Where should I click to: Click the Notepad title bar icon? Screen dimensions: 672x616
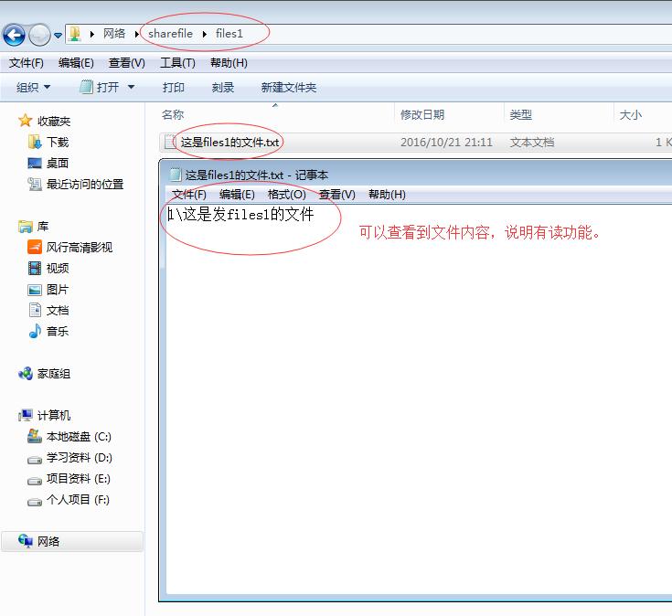coord(176,175)
